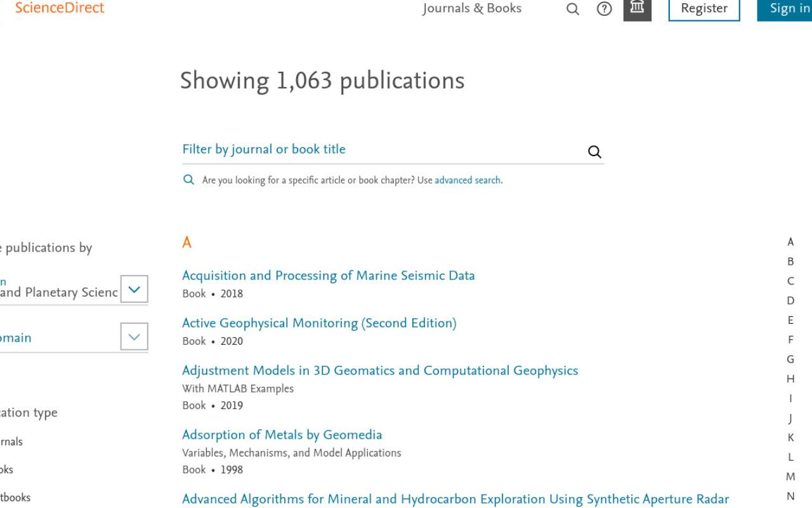Screen dimensions: 812x508
Task: Jump to letter N in index
Action: click(x=790, y=497)
